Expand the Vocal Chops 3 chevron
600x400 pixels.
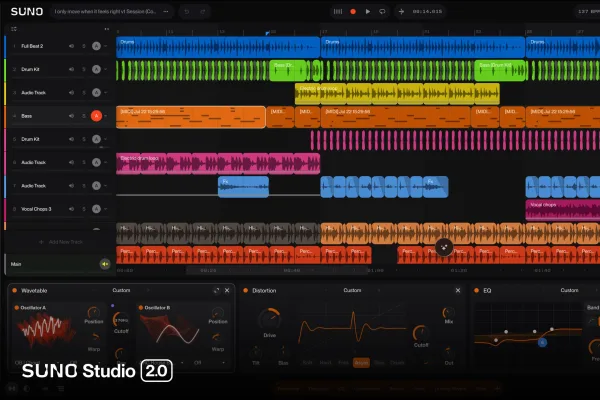coord(106,209)
